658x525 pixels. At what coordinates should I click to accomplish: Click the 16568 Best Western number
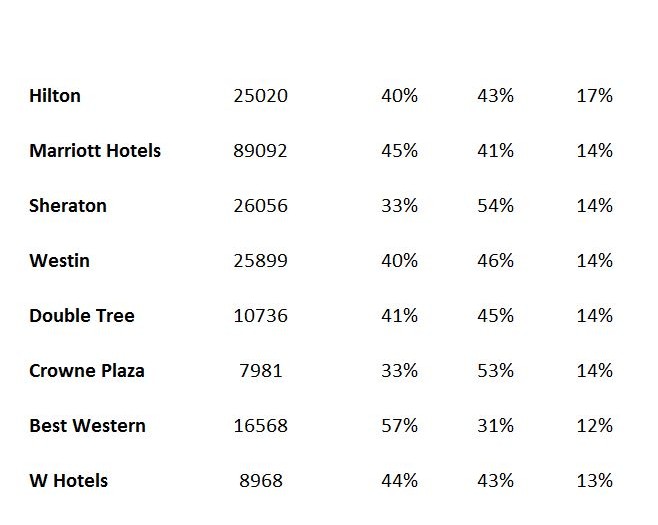[x=261, y=426]
